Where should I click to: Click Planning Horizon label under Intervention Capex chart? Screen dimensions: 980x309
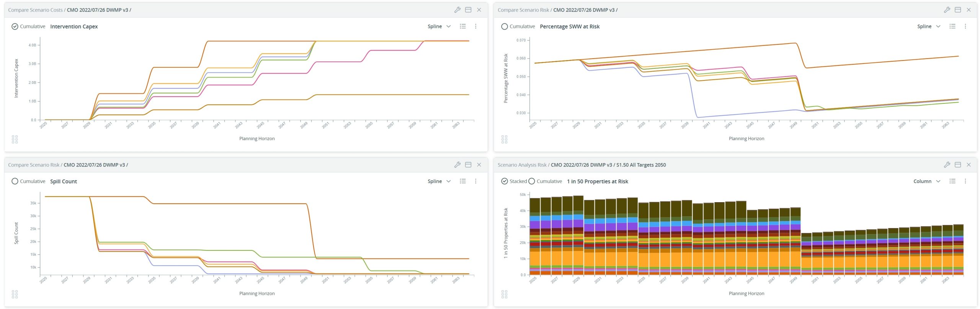coord(257,139)
